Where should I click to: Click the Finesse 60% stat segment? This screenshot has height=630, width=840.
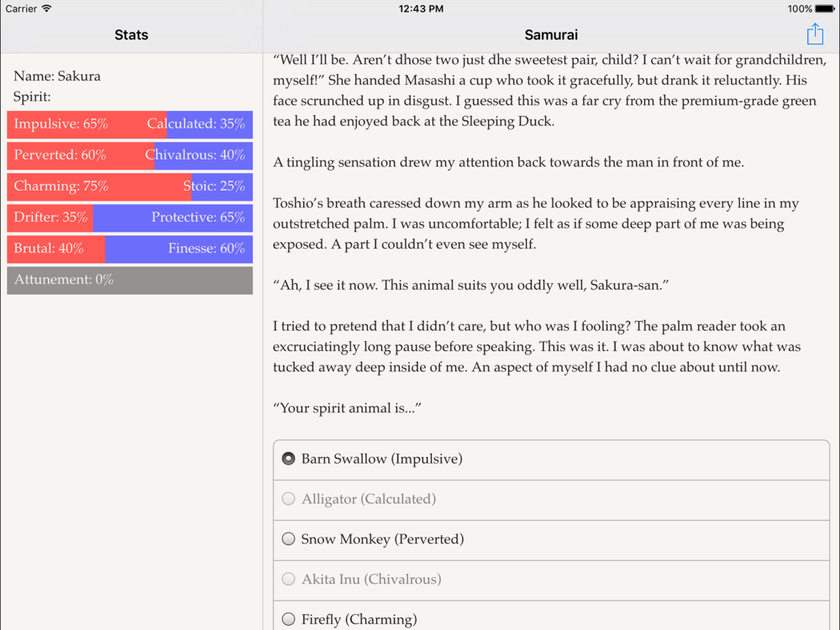[179, 249]
